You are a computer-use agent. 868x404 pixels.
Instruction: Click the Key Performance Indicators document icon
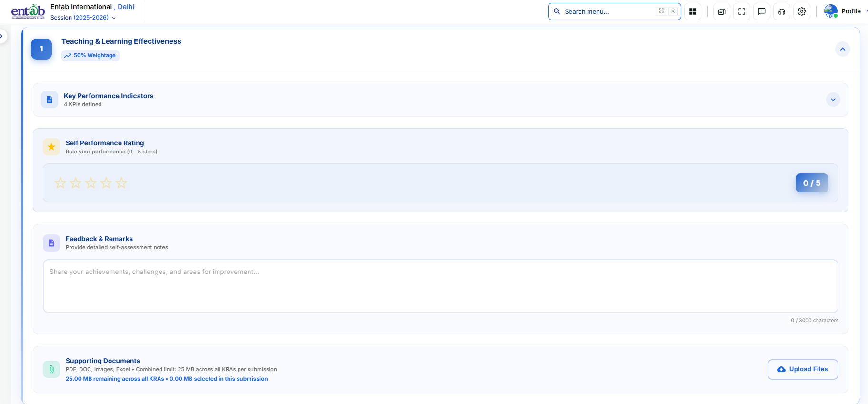[x=50, y=100]
